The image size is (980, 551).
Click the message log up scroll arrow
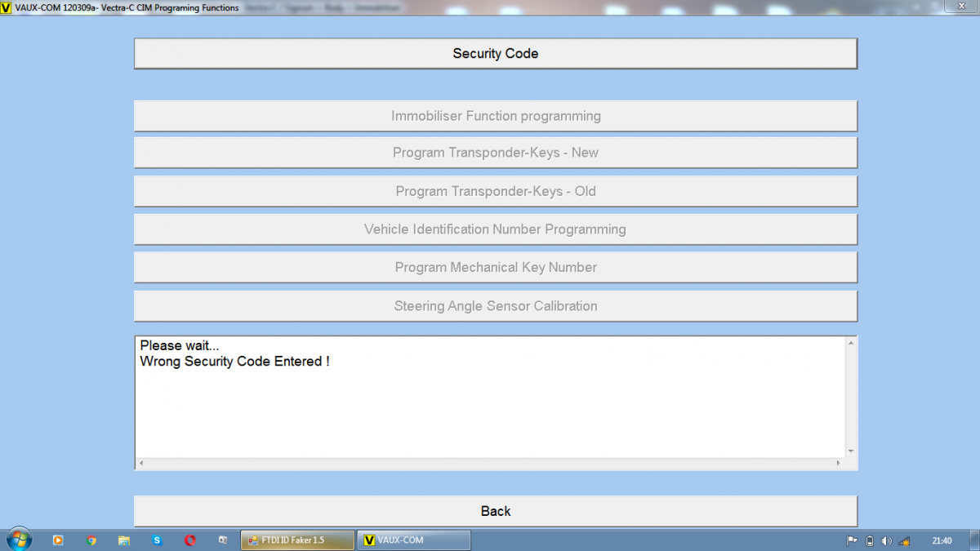pyautogui.click(x=851, y=343)
